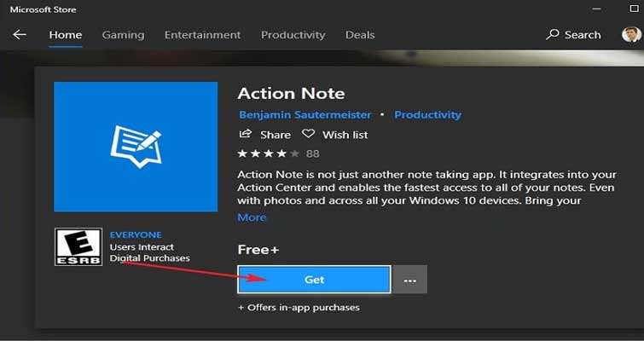Add to Wish list heart icon
This screenshot has height=341, width=644.
308,134
